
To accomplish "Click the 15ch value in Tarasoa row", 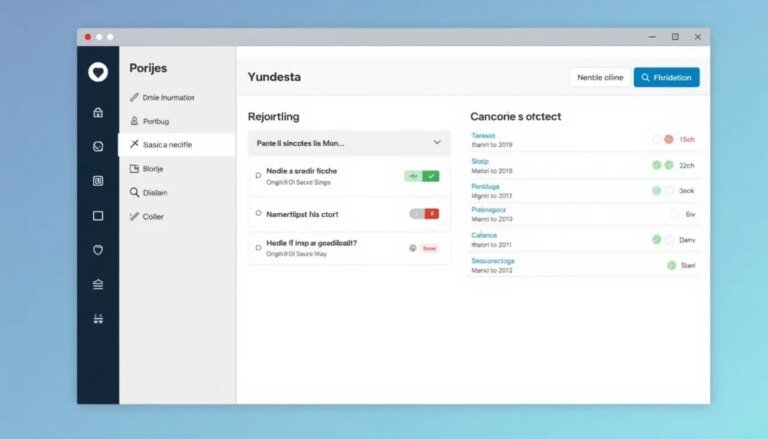I will coord(687,140).
